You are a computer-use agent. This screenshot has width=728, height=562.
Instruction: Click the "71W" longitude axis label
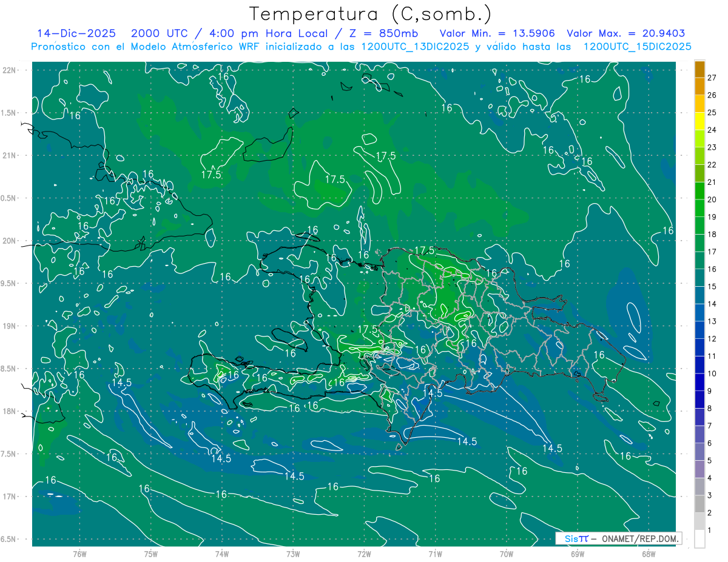point(436,554)
